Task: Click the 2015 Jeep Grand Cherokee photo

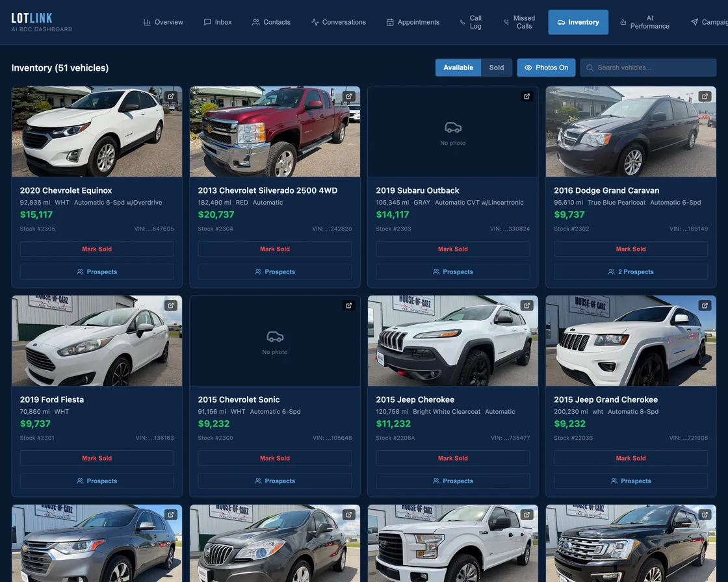Action: [x=630, y=340]
